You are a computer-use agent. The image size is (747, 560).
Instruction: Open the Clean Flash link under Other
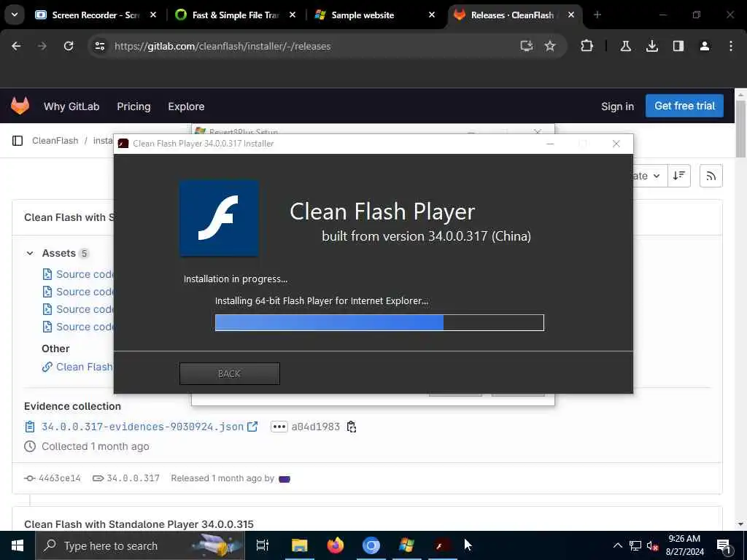click(x=77, y=367)
